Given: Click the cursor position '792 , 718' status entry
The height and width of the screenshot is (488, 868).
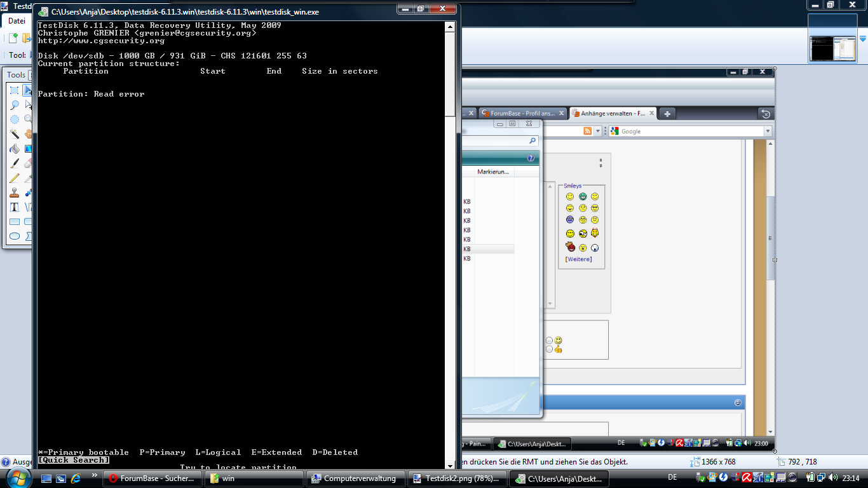Looking at the screenshot, I should pyautogui.click(x=797, y=462).
